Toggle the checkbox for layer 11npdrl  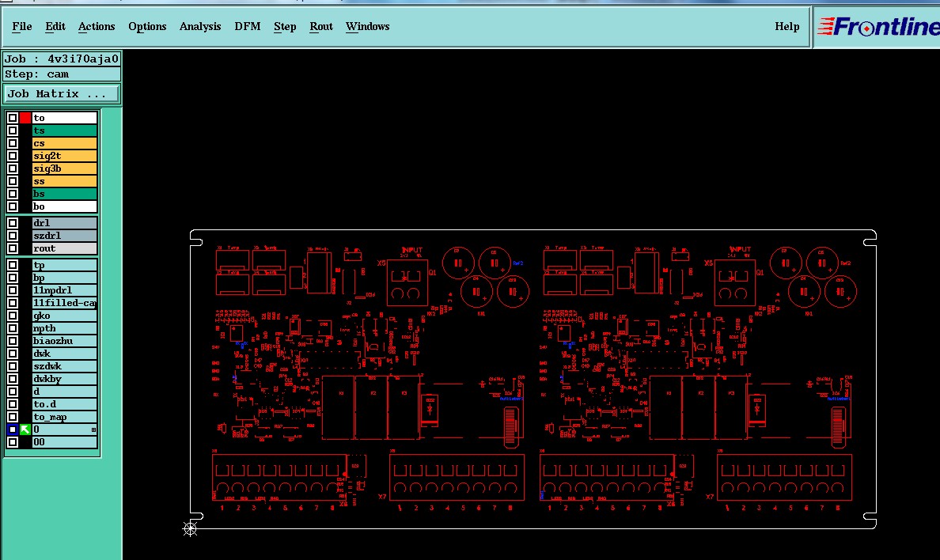pyautogui.click(x=13, y=290)
